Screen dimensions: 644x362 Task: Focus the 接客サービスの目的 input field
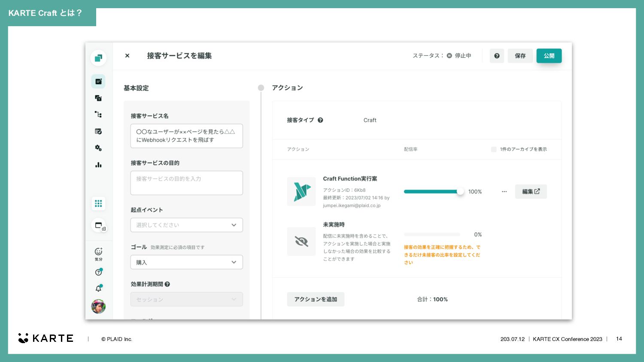tap(187, 183)
